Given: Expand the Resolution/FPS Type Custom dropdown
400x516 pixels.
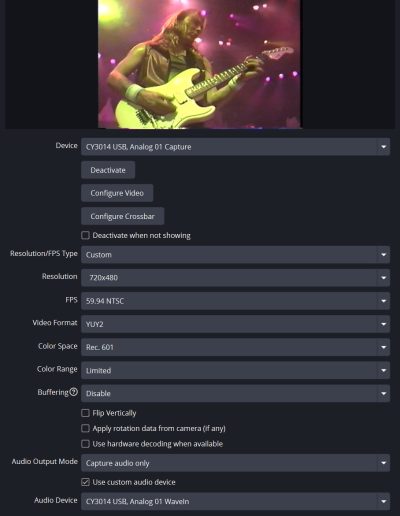Looking at the screenshot, I should pos(235,255).
